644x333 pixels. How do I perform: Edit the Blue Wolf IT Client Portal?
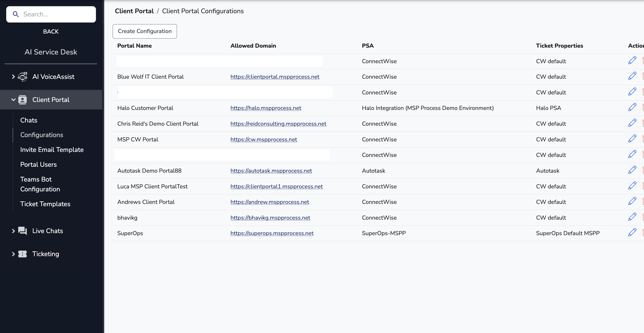tap(632, 76)
